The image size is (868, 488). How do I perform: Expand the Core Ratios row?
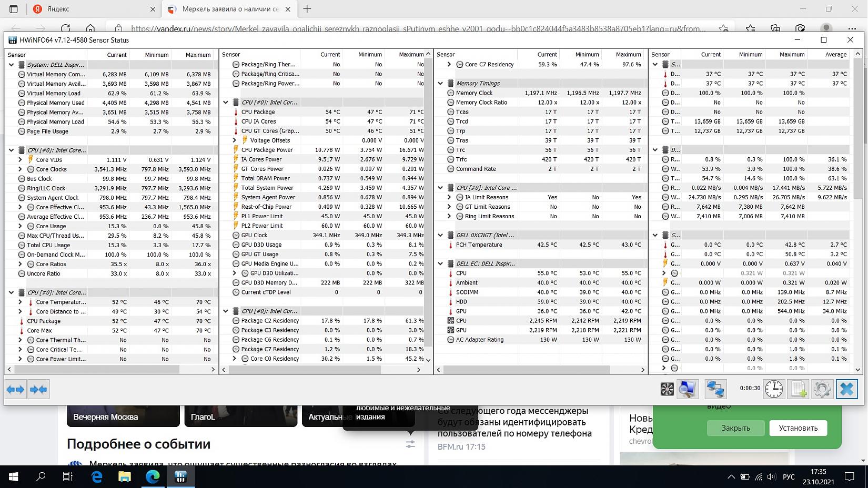[20, 264]
